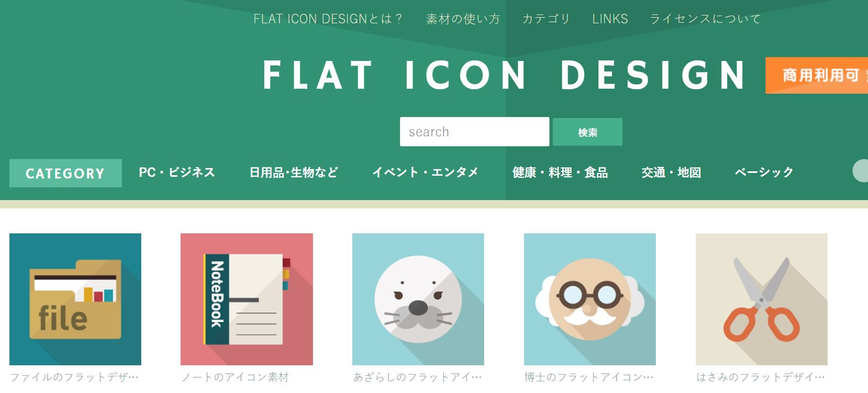868x393 pixels.
Task: Select the seal face icon thumbnail
Action: coord(418,299)
